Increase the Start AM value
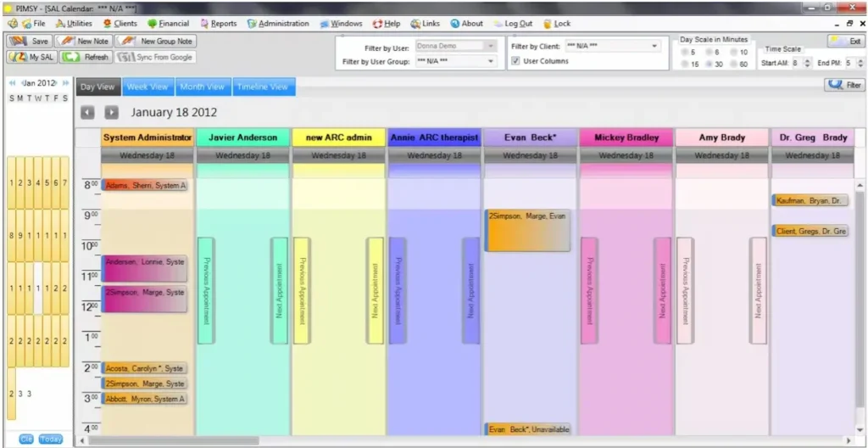This screenshot has height=448, width=868. (x=807, y=60)
